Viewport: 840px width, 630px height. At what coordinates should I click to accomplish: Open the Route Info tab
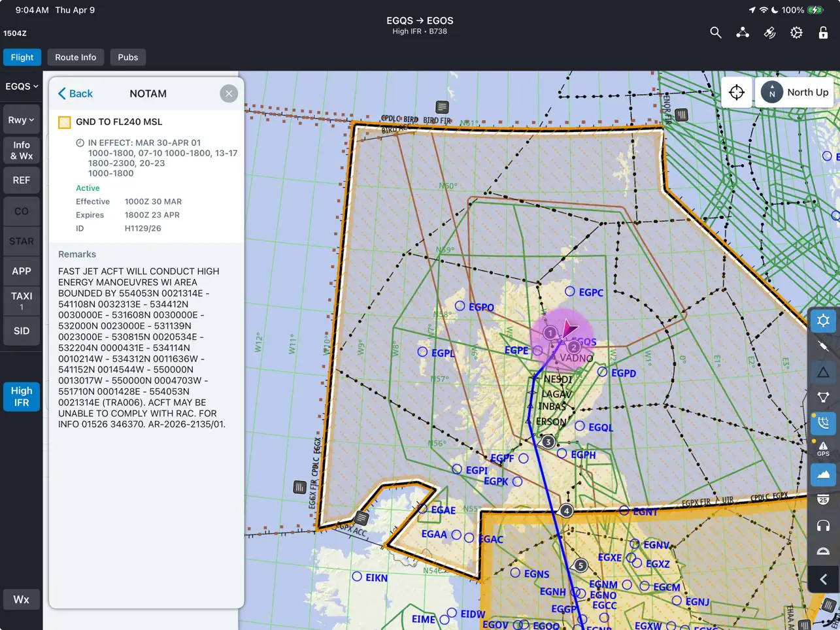click(x=76, y=58)
